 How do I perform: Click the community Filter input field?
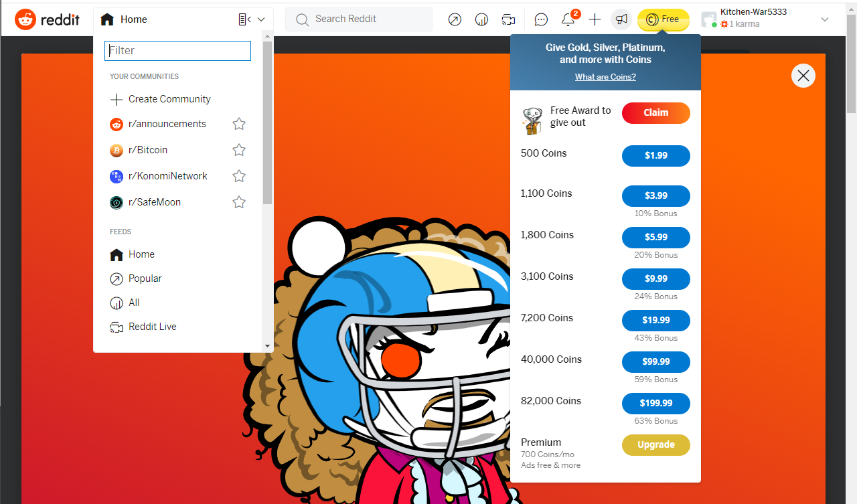(177, 50)
